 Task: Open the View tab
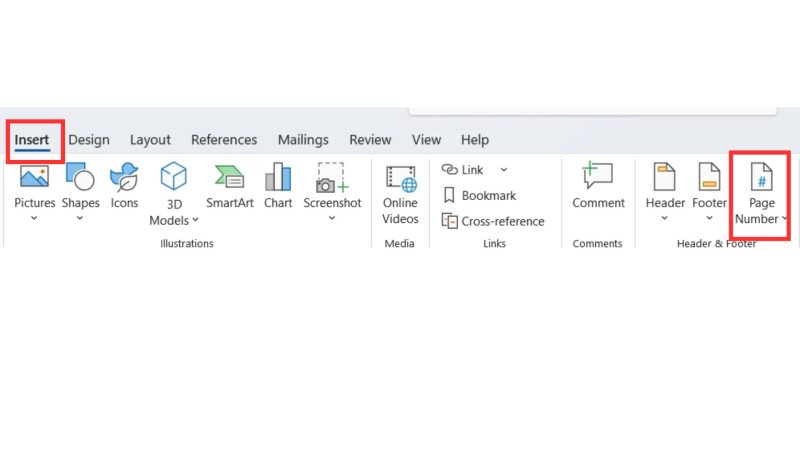(x=426, y=140)
